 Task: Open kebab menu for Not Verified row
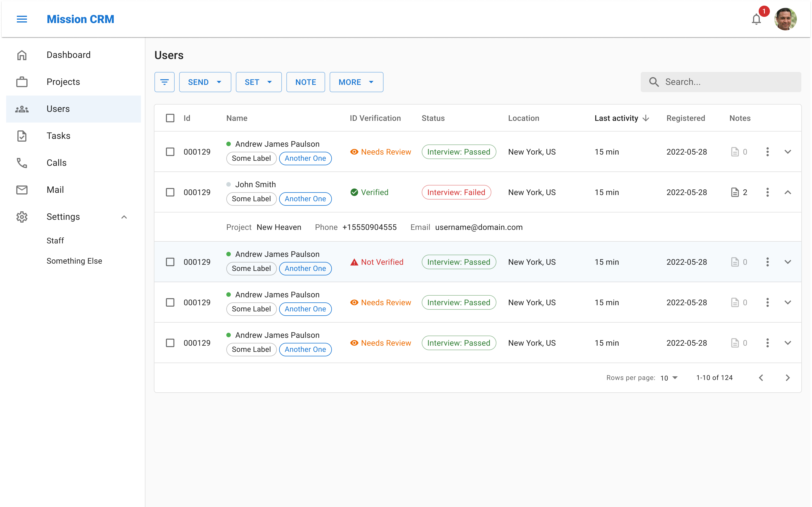(767, 262)
